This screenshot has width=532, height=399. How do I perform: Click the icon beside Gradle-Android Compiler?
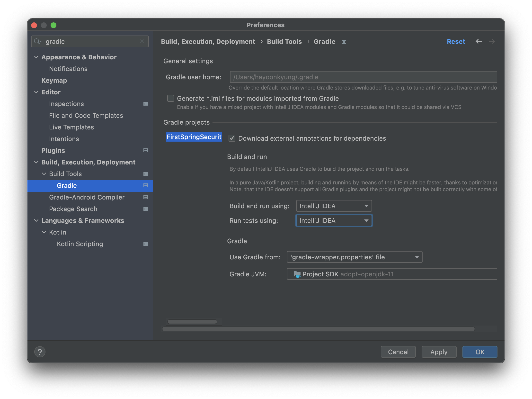tap(145, 197)
